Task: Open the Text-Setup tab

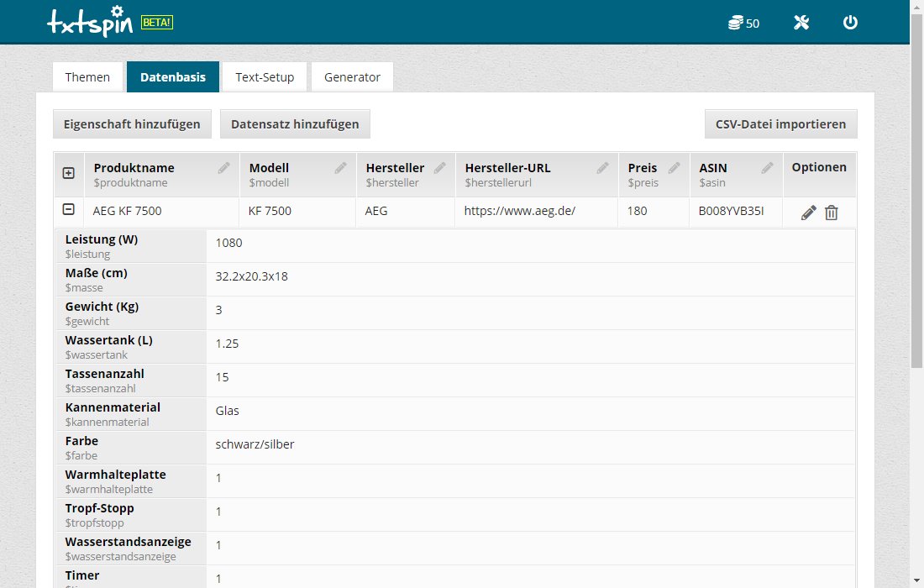Action: click(265, 77)
